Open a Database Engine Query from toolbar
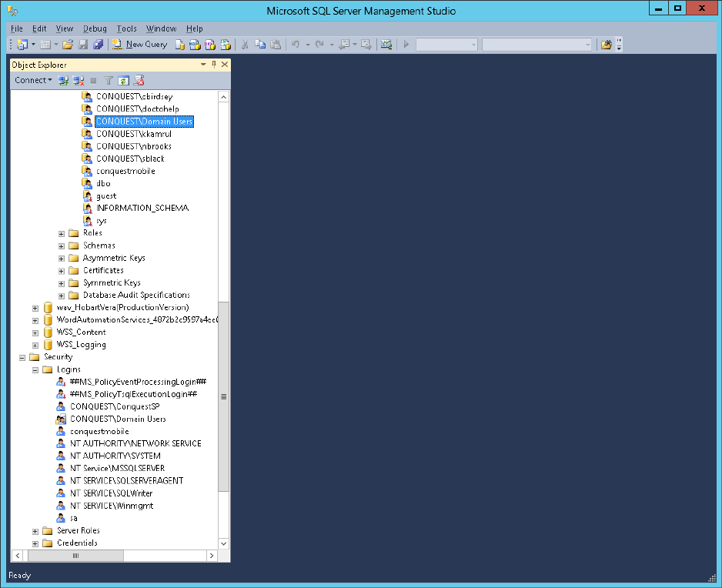The width and height of the screenshot is (722, 588). click(180, 44)
